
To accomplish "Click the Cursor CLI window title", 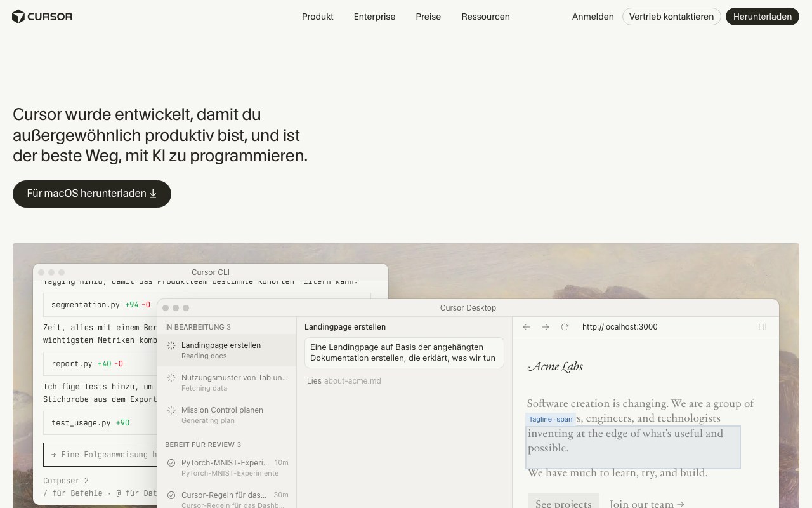I will tap(211, 272).
